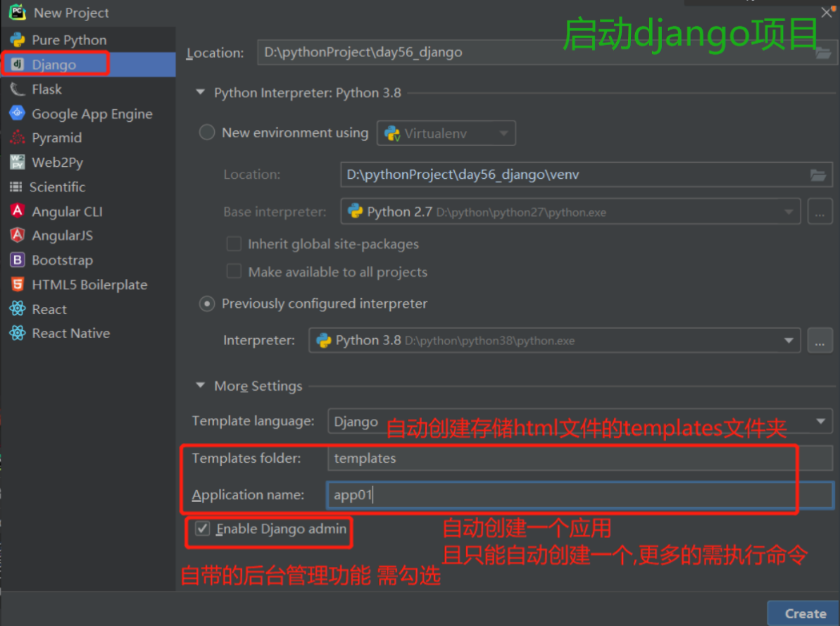The height and width of the screenshot is (626, 840).
Task: Click the React atom icon
Action: pyautogui.click(x=17, y=308)
